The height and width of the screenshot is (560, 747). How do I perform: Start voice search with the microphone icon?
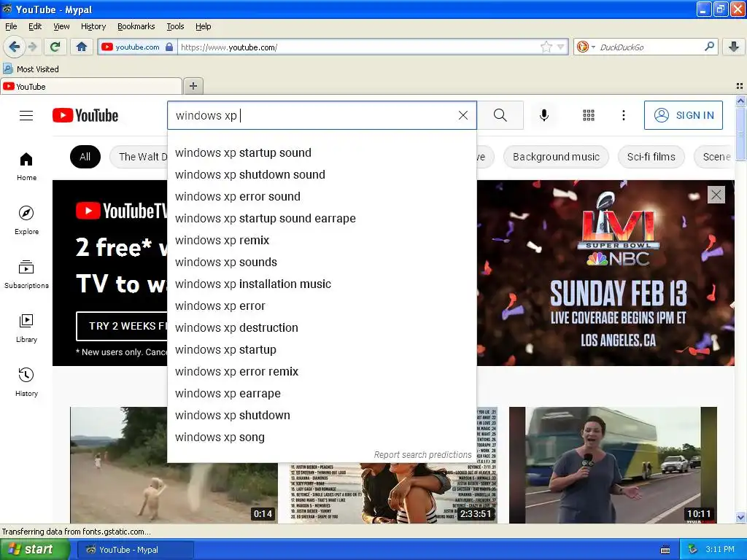(x=544, y=115)
